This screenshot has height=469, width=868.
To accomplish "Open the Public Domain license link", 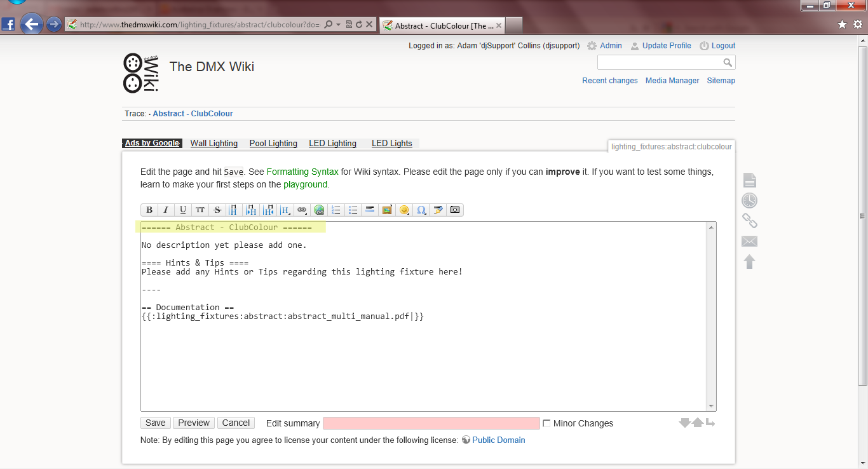I will 499,440.
